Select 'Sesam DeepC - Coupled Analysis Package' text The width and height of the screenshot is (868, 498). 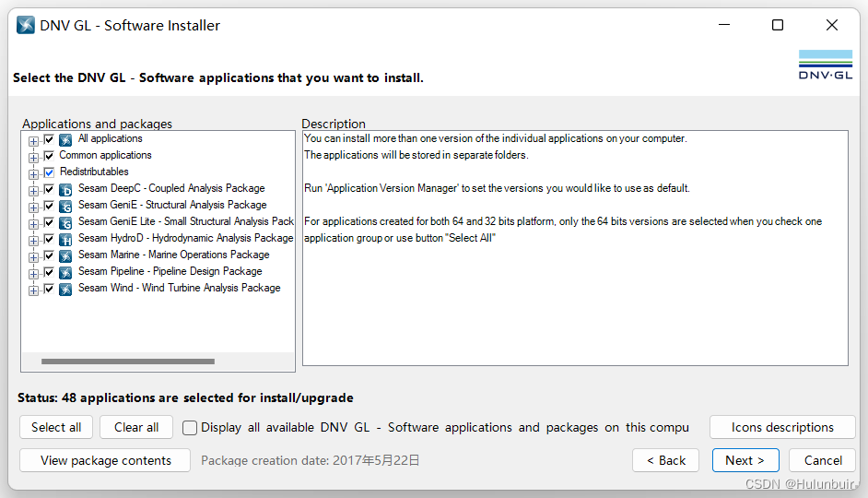tap(171, 188)
